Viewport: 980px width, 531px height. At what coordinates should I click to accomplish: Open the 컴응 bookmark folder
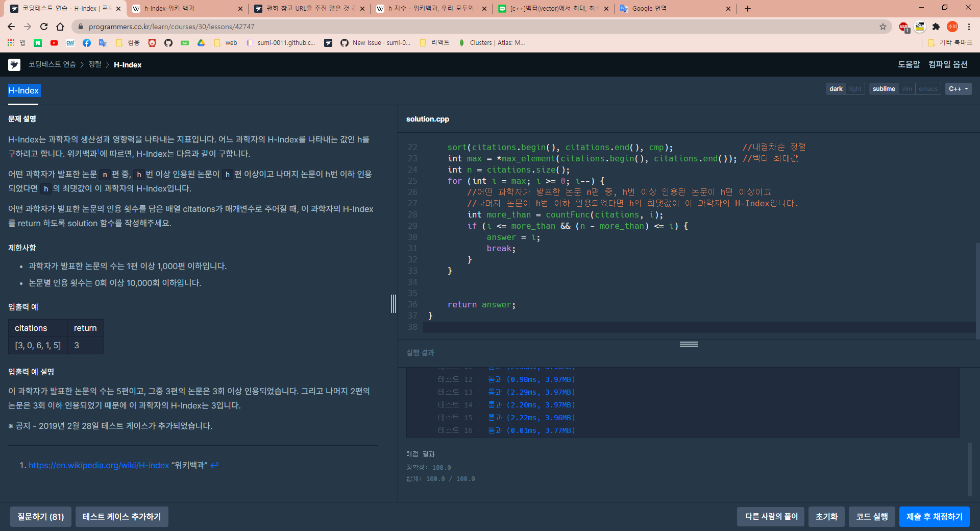pos(128,43)
